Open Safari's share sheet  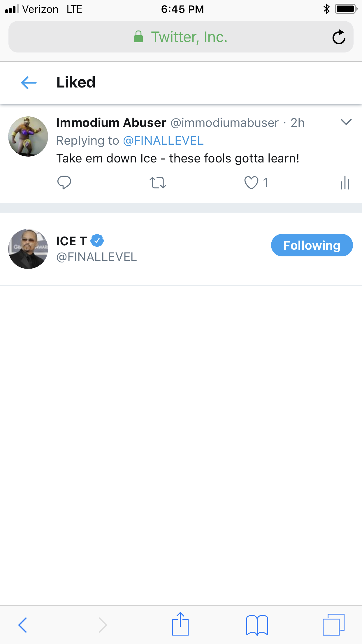180,624
